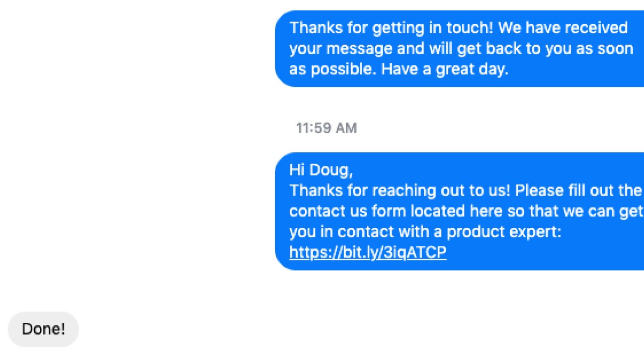The height and width of the screenshot is (362, 644).
Task: Click "Thanks for reaching out to us!" text
Action: (x=400, y=191)
